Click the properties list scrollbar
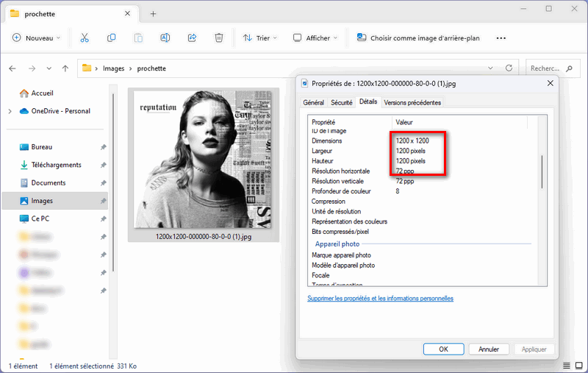This screenshot has width=588, height=373. click(x=542, y=172)
